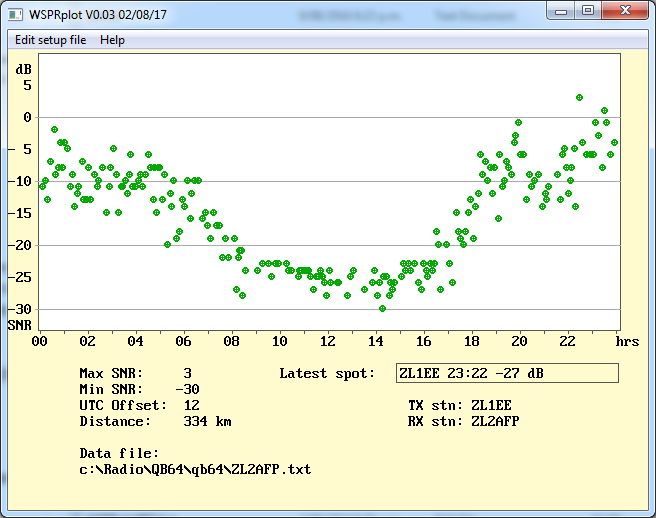Close the WSPRplot window
656x518 pixels.
pyautogui.click(x=624, y=10)
